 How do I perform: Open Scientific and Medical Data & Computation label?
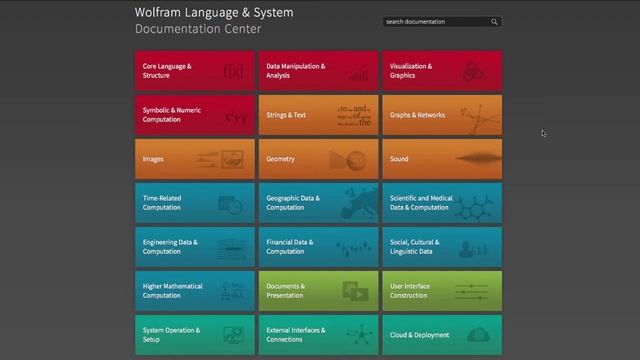pyautogui.click(x=421, y=203)
